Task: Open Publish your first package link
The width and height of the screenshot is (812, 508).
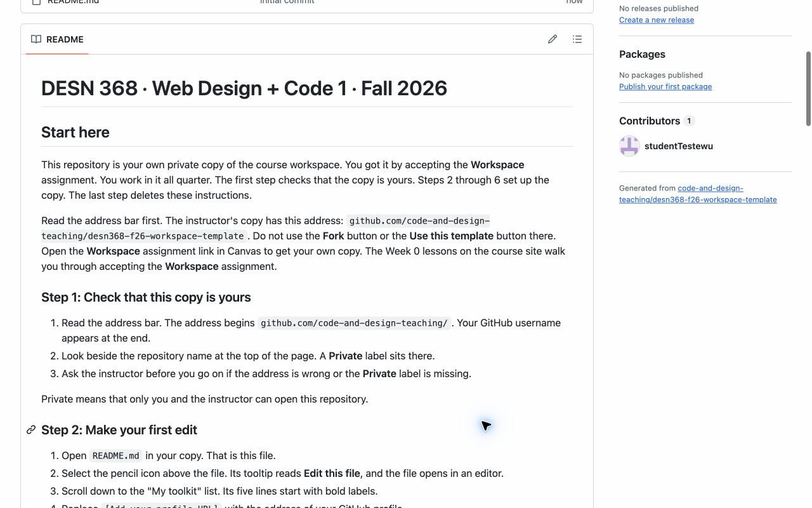Action: click(665, 86)
